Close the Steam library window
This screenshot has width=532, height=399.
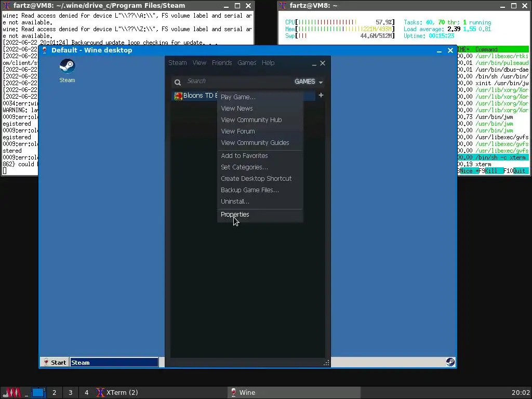[323, 63]
